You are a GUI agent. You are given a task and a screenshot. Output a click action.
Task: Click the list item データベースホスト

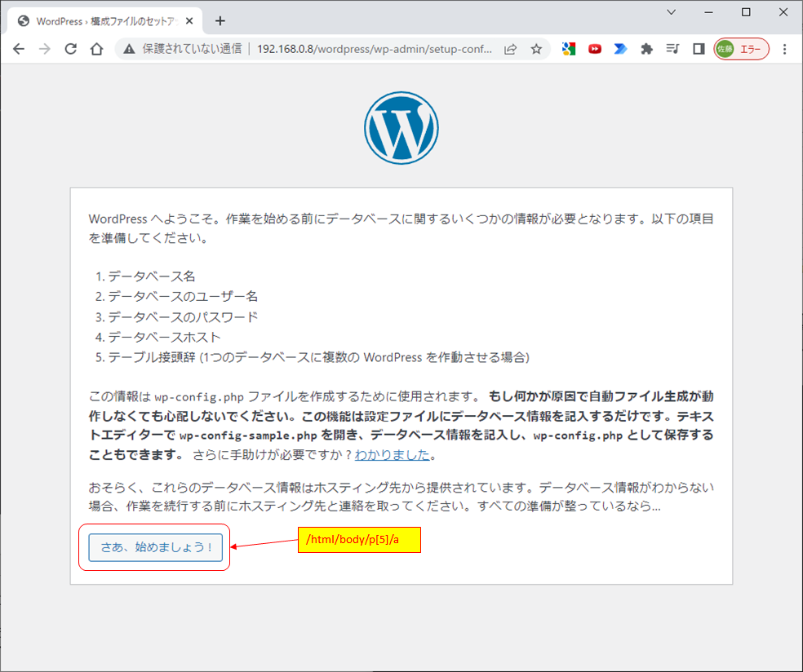click(x=164, y=338)
